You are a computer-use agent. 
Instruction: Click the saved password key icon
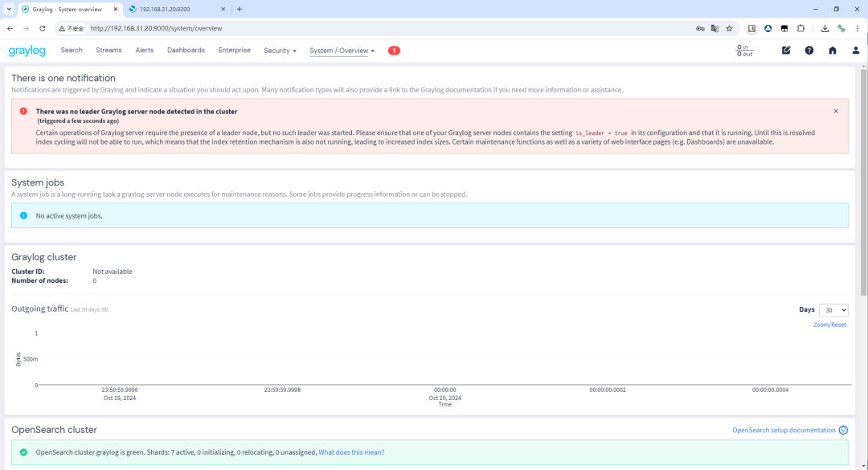tap(700, 28)
